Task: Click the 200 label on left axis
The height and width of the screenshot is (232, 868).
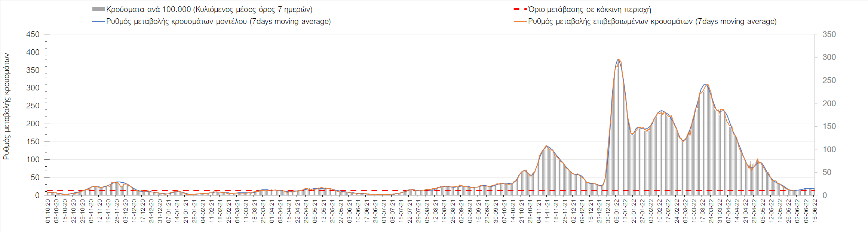Action: [33, 124]
